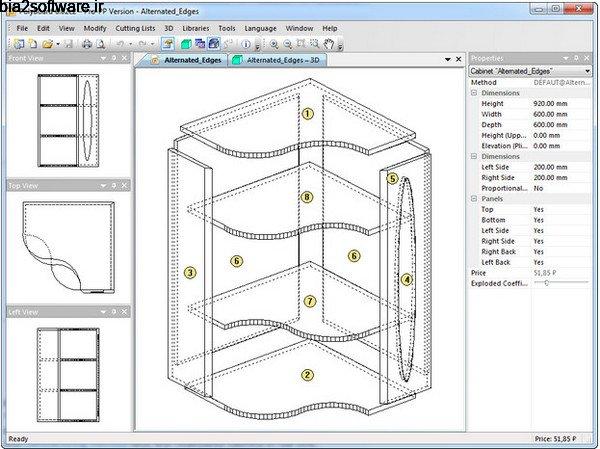Click the Method value DEFAUT@Altern...

pos(562,82)
